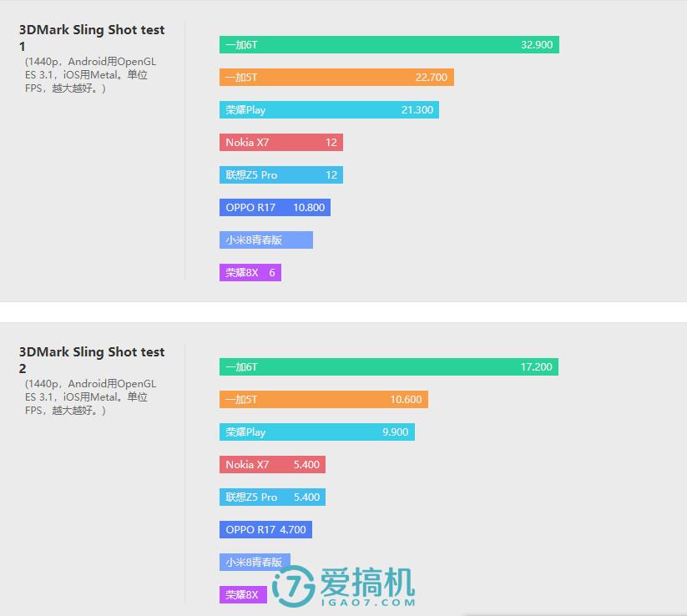Select the 荣耀Play bar showing 21.300
This screenshot has width=687, height=616.
(329, 110)
